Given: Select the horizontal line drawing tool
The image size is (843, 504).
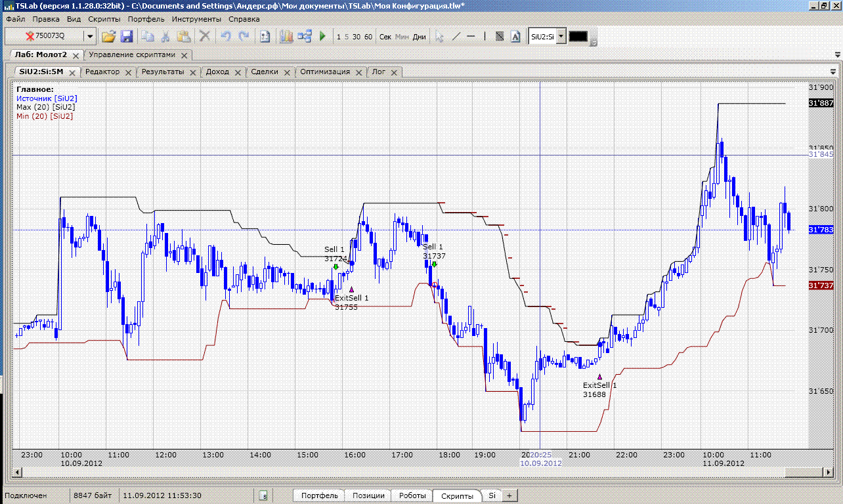Looking at the screenshot, I should (x=471, y=37).
